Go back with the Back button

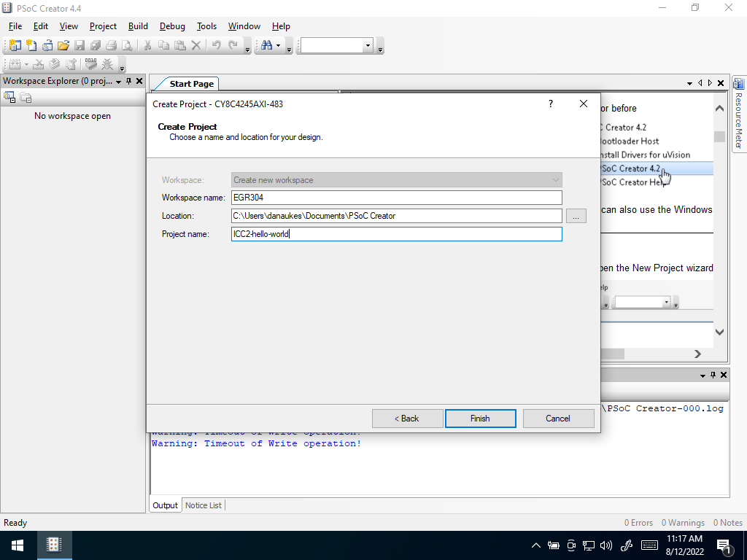click(x=407, y=419)
